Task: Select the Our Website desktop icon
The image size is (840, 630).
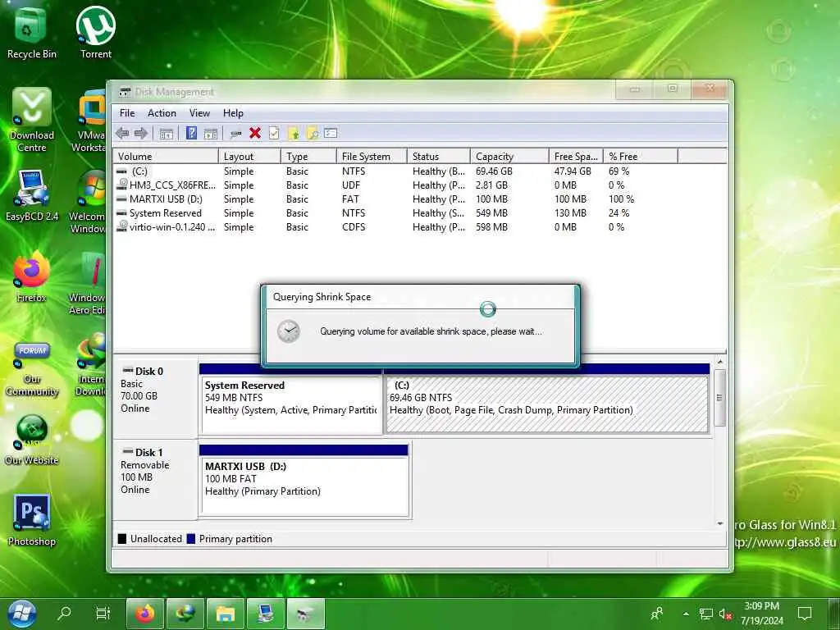Action: click(32, 440)
